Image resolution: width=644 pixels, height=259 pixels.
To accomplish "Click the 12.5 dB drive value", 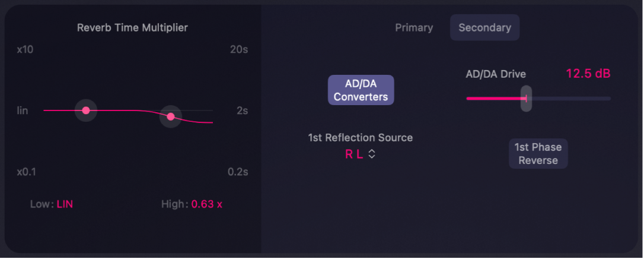I will [x=588, y=74].
